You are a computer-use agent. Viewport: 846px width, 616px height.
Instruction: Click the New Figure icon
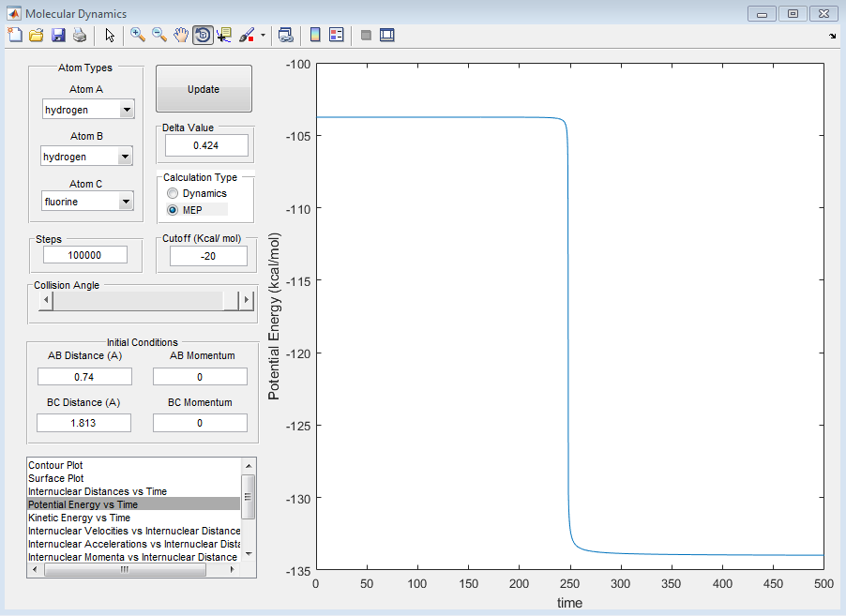point(14,35)
